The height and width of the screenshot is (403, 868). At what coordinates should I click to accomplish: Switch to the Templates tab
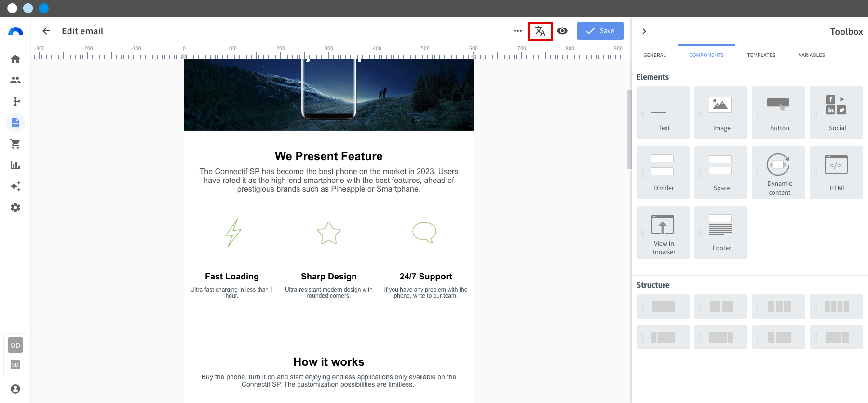pos(761,55)
